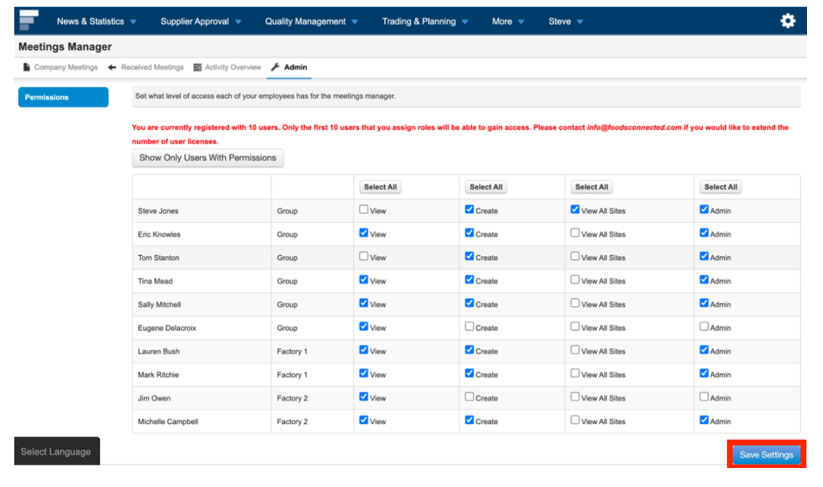Uncheck Create for Mark Ritchie
The width and height of the screenshot is (823, 487).
click(x=469, y=373)
